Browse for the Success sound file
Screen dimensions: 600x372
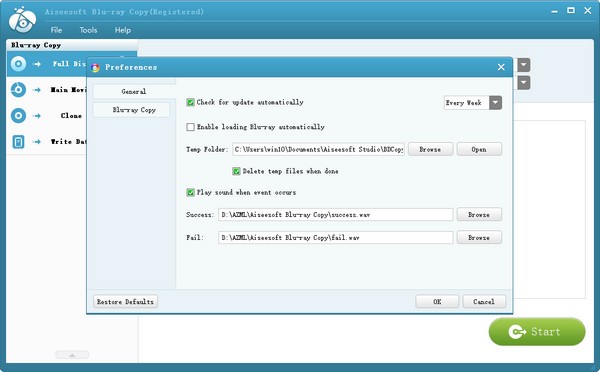[x=479, y=215]
